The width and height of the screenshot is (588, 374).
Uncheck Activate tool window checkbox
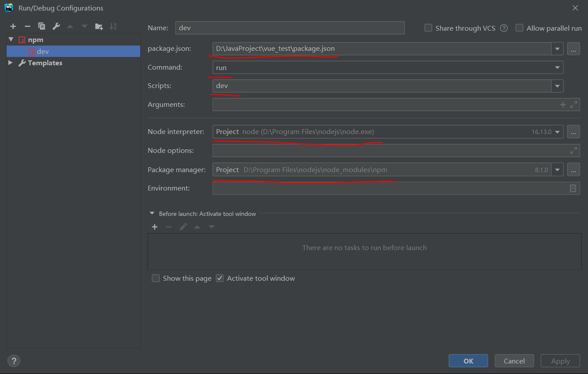(220, 278)
